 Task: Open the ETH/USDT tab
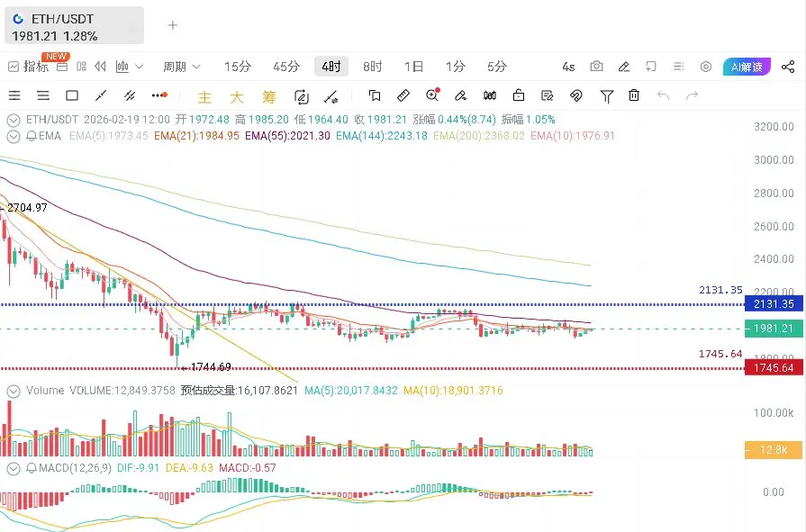[x=74, y=26]
